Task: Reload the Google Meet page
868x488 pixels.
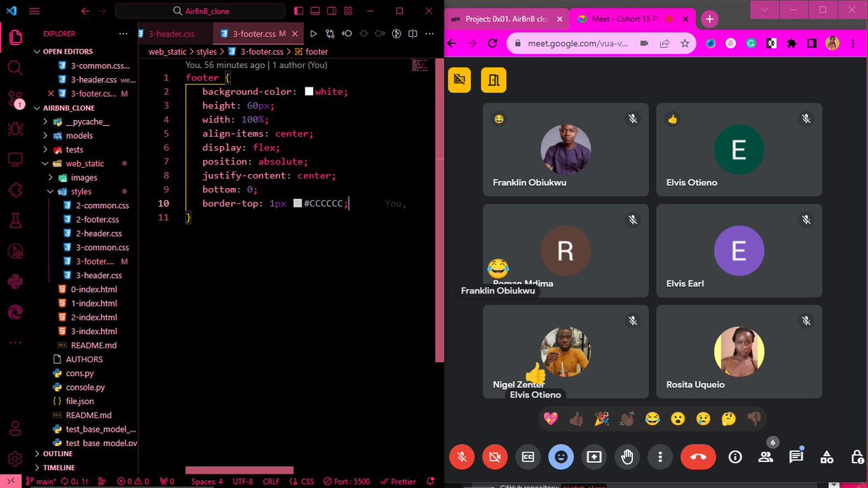Action: [493, 43]
